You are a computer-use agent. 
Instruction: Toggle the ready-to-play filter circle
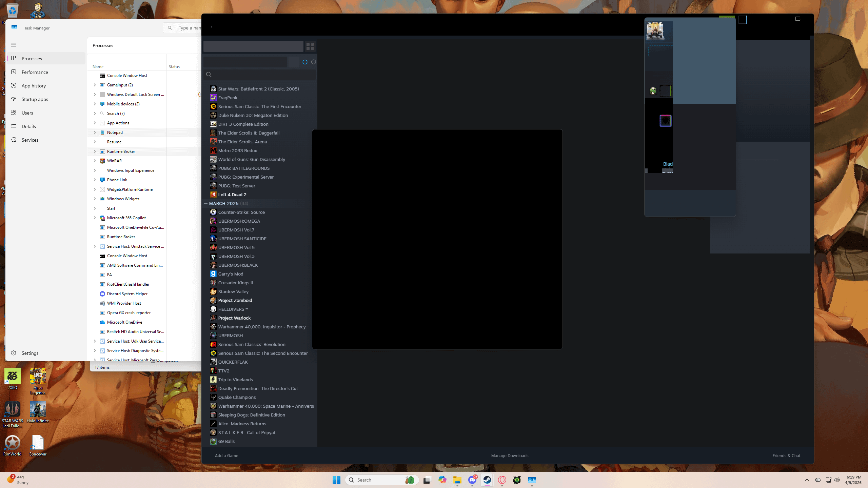(x=314, y=62)
